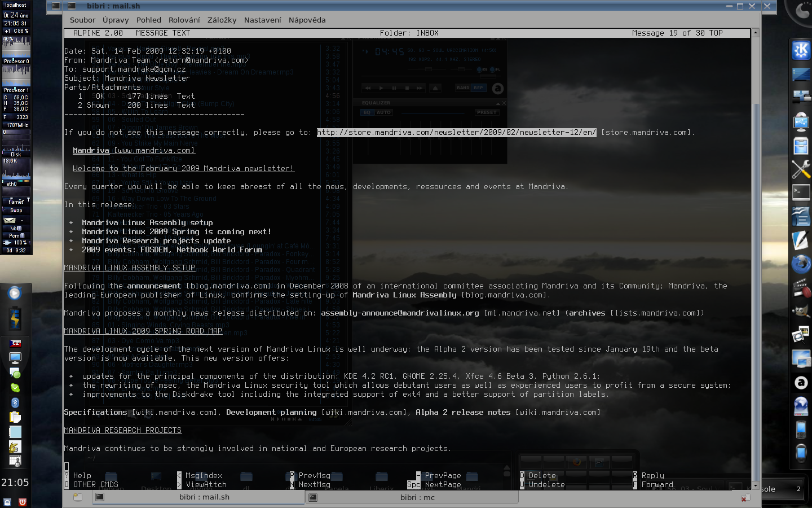812x508 pixels.
Task: Click the window title 'bibri : mail.sh'
Action: click(x=113, y=6)
